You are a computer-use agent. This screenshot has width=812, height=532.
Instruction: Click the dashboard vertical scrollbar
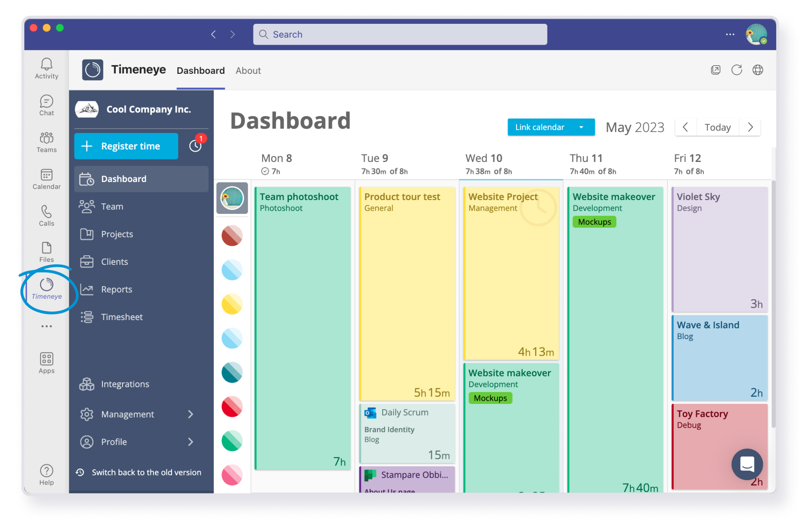[773, 305]
